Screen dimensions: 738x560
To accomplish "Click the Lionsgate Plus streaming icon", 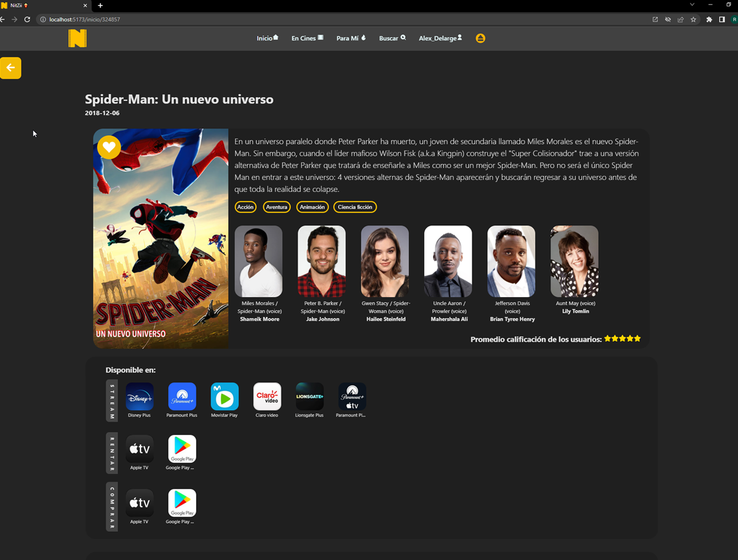I will coord(309,397).
